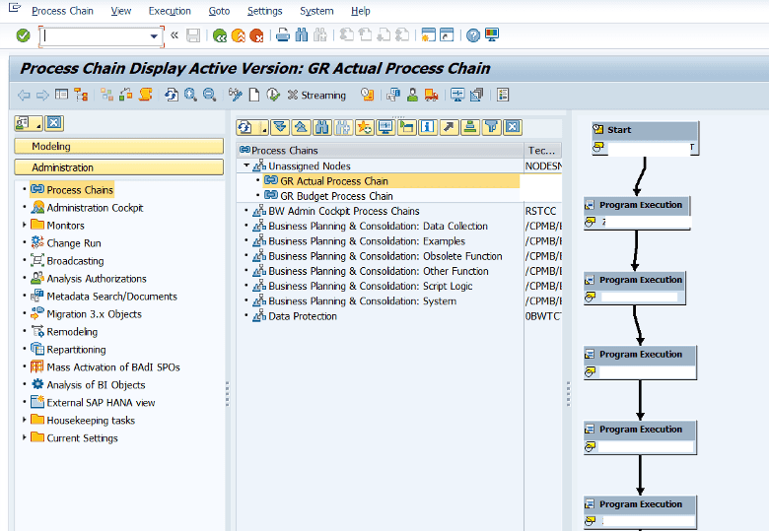Viewport: 769px width, 532px height.
Task: Click the information icon in tree toolbar
Action: (x=428, y=127)
